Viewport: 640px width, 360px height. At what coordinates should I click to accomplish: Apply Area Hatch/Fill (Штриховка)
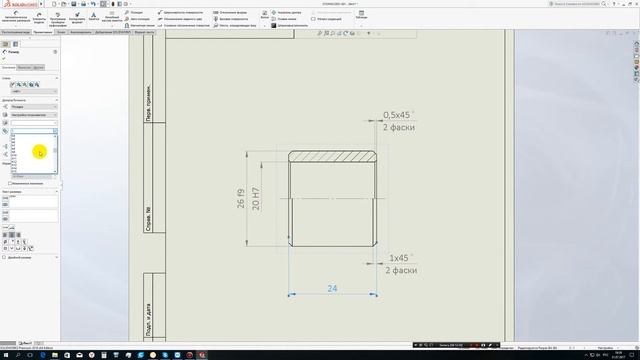pos(290,25)
